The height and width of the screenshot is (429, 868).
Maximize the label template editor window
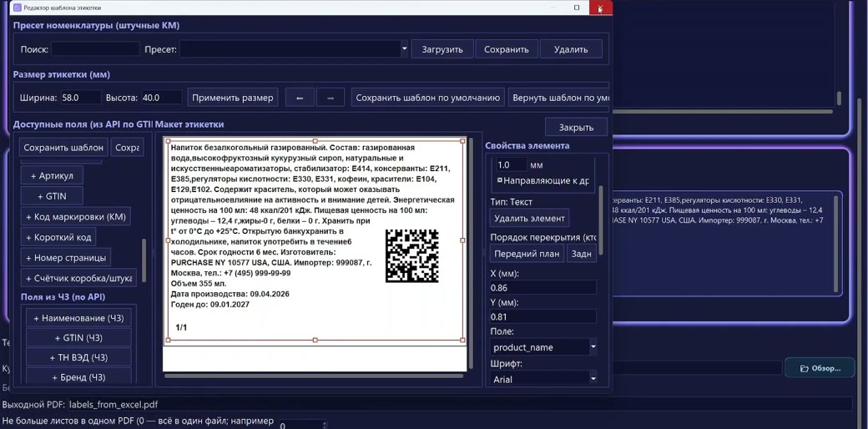pyautogui.click(x=576, y=8)
